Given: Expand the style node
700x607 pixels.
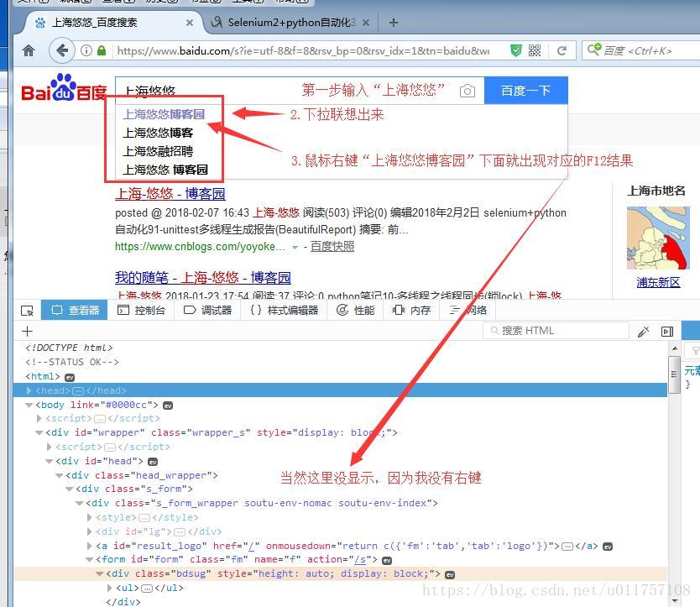Looking at the screenshot, I should pyautogui.click(x=90, y=518).
